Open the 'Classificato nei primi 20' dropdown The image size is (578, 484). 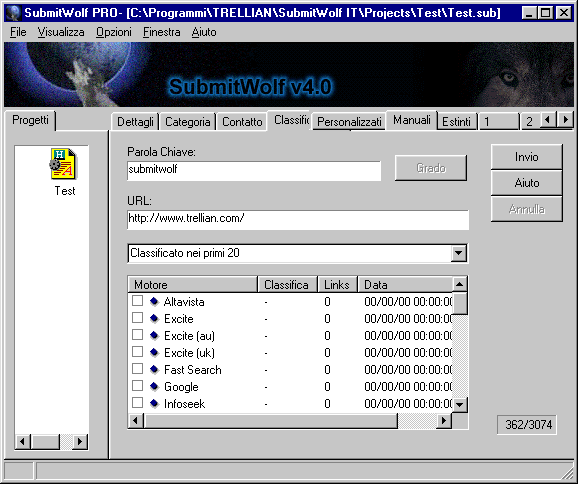coord(459,253)
